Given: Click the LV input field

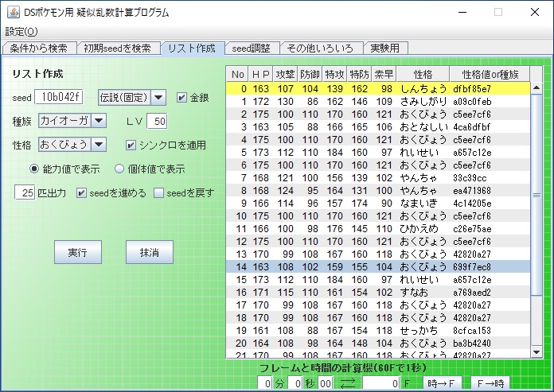Looking at the screenshot, I should [158, 122].
